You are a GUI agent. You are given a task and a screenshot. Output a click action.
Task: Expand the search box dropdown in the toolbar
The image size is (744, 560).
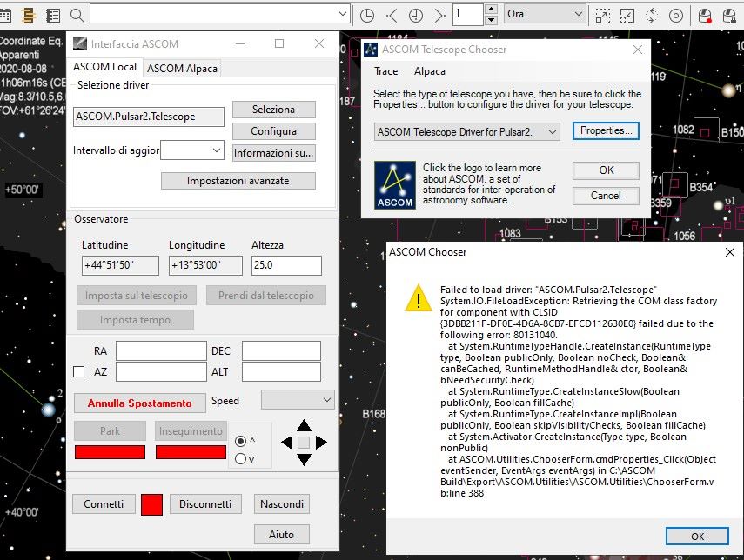[343, 14]
